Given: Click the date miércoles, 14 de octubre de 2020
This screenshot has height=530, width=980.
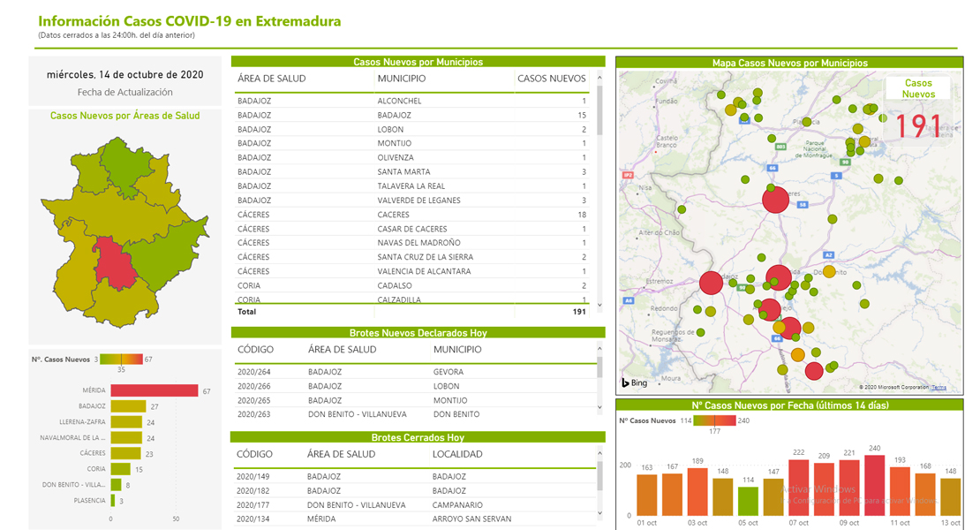Looking at the screenshot, I should 125,74.
